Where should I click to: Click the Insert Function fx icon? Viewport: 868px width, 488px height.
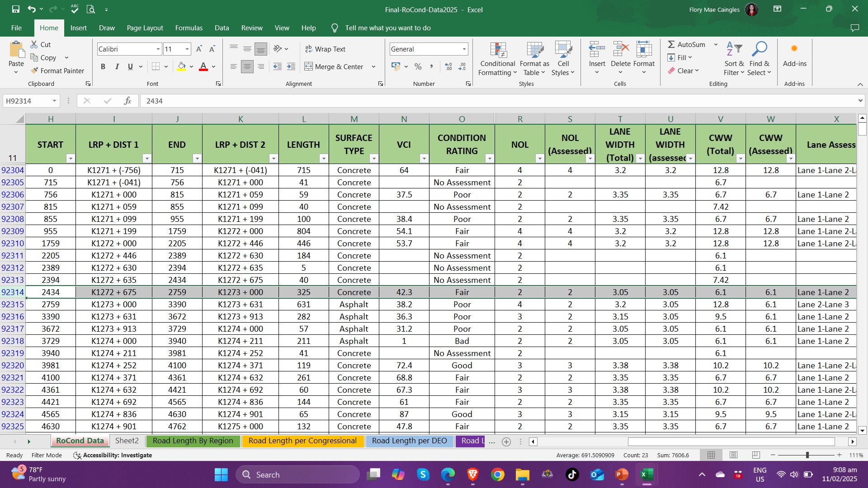coord(128,101)
